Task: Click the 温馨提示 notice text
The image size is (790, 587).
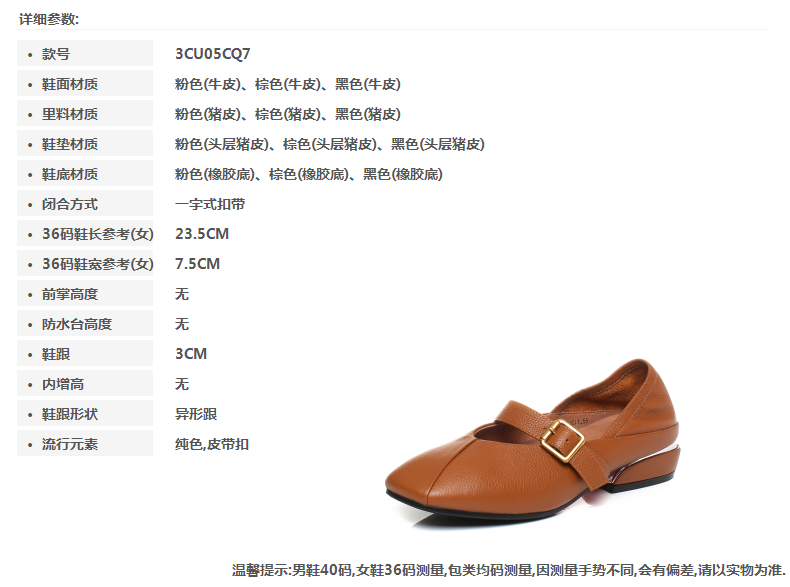Action: point(509,570)
